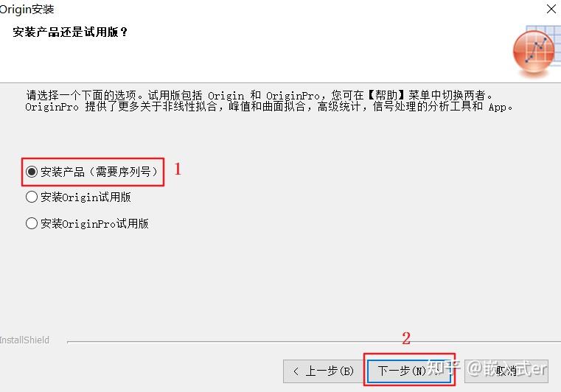Click the InstallShield label text

pos(24,340)
